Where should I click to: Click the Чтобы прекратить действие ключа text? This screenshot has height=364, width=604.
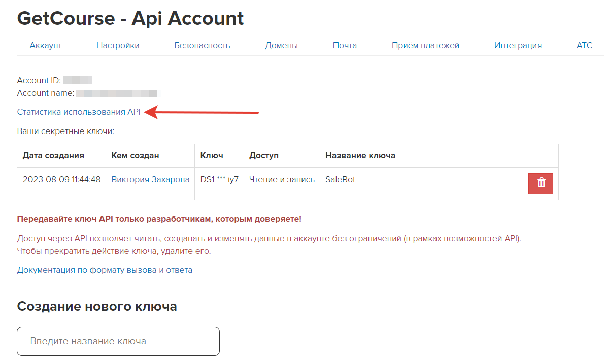[114, 251]
